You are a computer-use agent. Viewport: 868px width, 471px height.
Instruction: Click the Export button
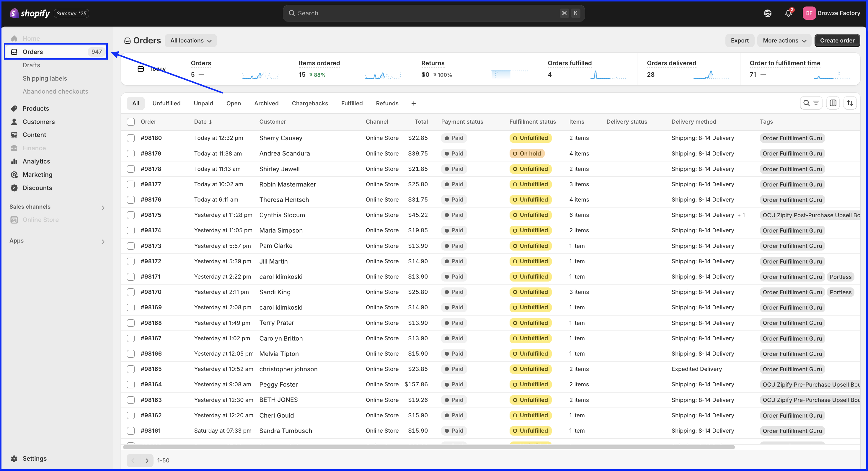pyautogui.click(x=740, y=40)
